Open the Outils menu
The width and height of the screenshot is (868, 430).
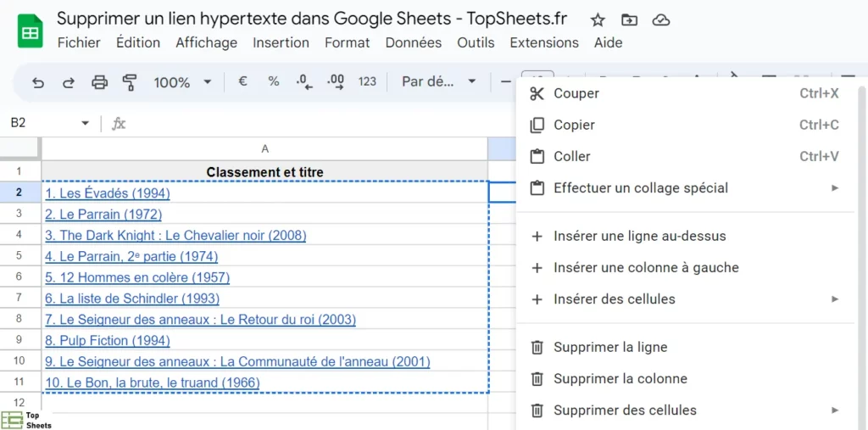(x=476, y=42)
